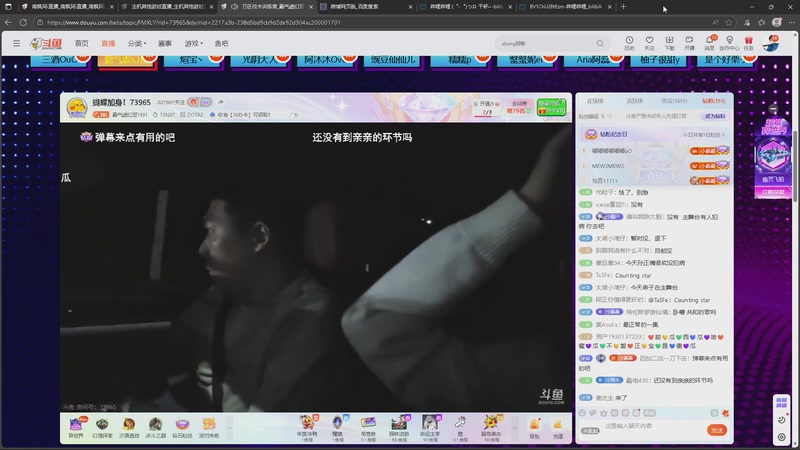Click the magnifier search icon

(600, 43)
